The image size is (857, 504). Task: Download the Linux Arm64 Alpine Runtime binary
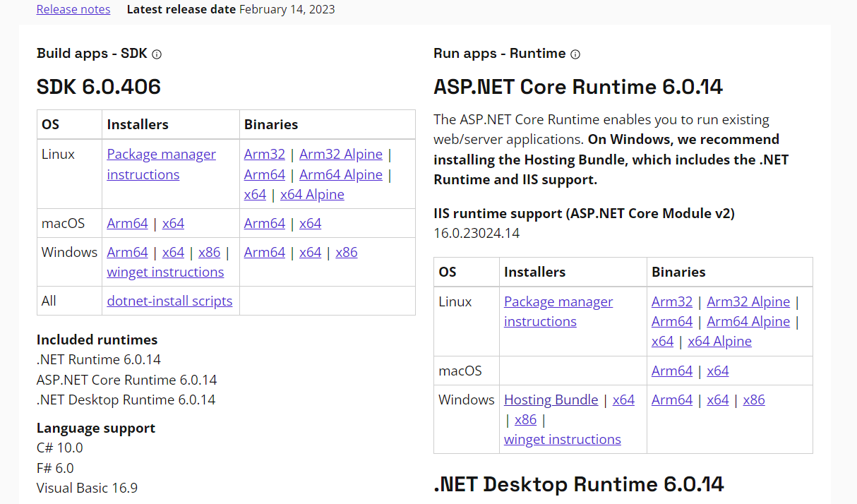pyautogui.click(x=748, y=321)
